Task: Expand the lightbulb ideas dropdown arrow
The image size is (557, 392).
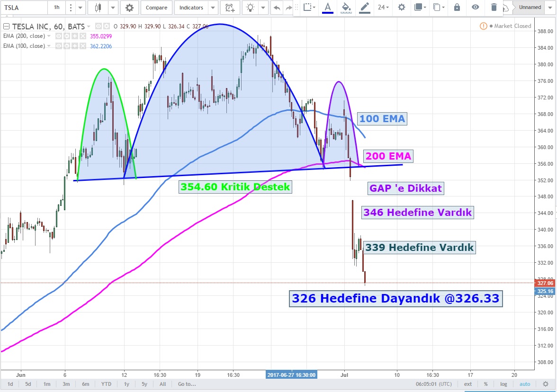Action: tap(263, 8)
